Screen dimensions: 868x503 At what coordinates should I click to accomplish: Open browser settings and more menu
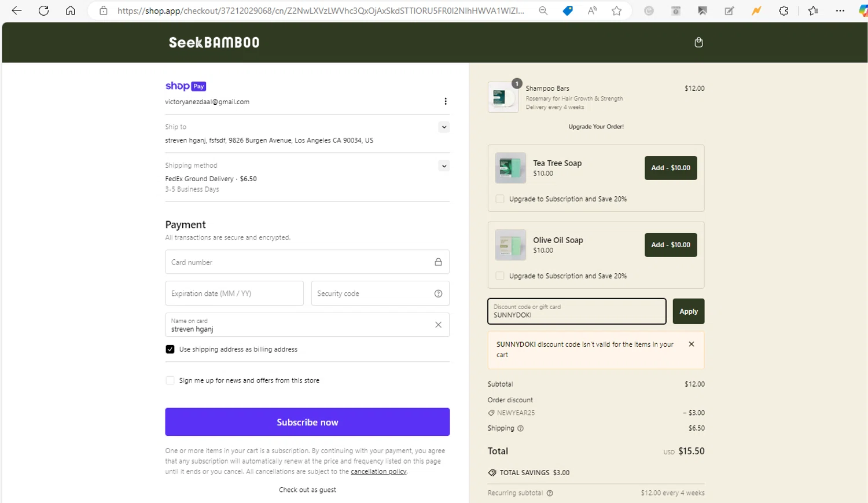click(840, 10)
